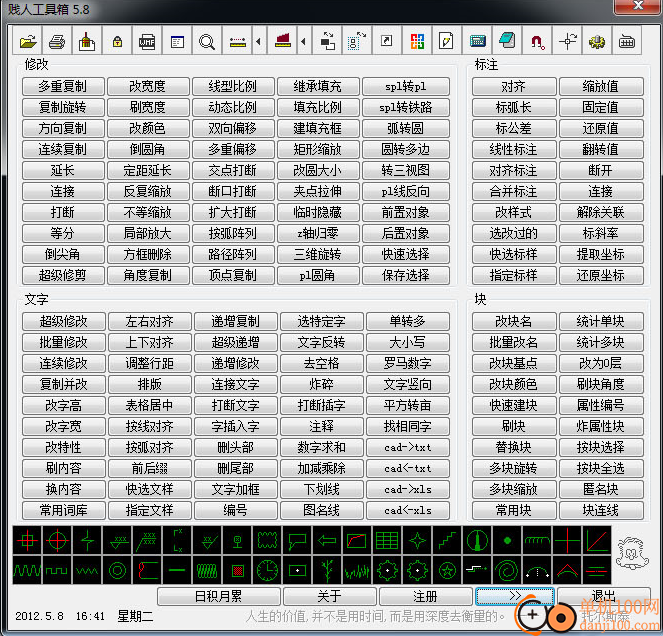Viewport: 663px width, 636px height.
Task: Click the note with pencil toolbar icon
Action: click(447, 41)
